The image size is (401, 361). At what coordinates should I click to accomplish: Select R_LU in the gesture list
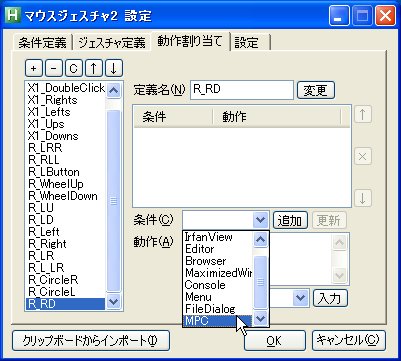[x=66, y=208]
